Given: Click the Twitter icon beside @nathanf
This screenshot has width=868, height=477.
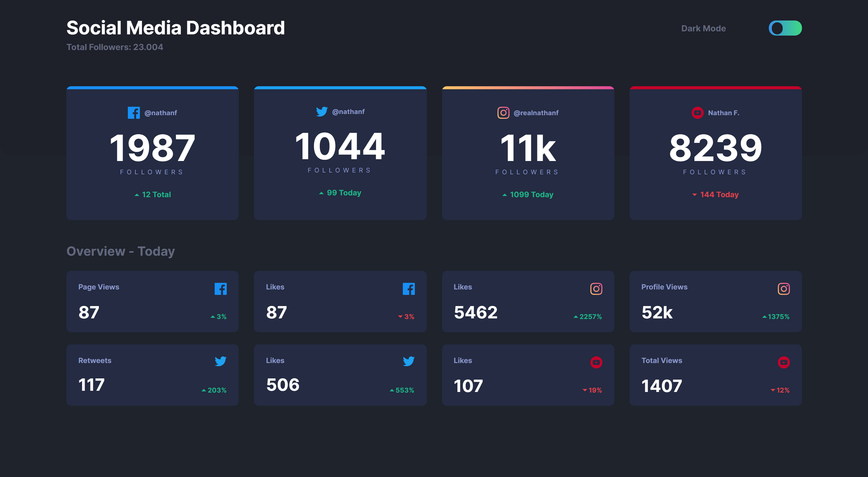Looking at the screenshot, I should 322,112.
